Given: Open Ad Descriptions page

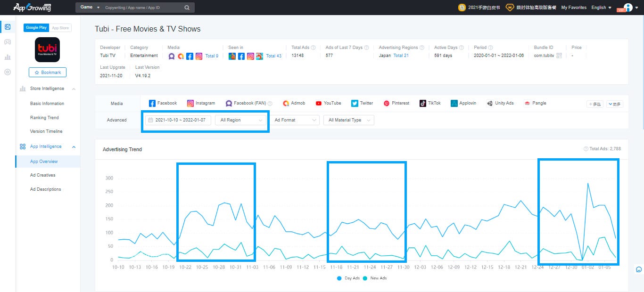Looking at the screenshot, I should (46, 189).
